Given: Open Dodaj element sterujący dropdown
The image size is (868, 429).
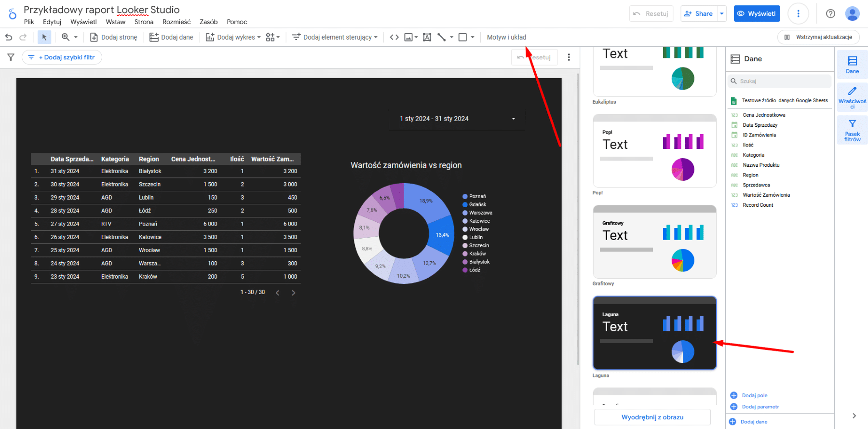Looking at the screenshot, I should [x=335, y=37].
